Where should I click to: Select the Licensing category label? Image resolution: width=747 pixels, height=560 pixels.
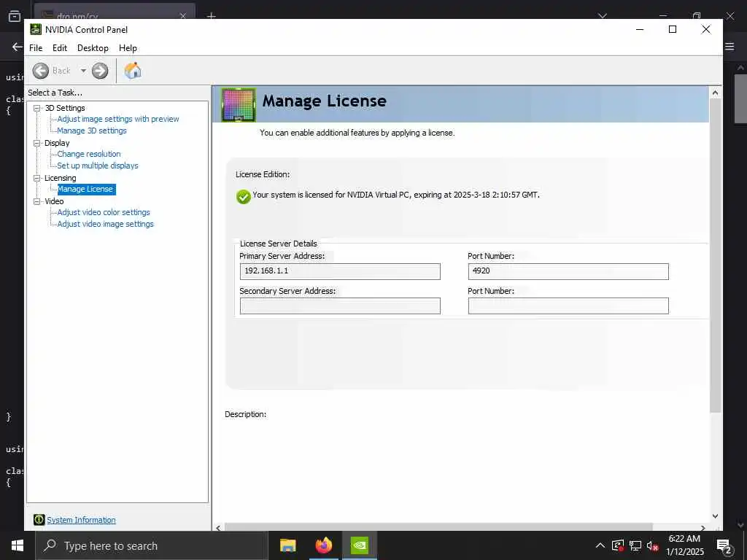60,178
